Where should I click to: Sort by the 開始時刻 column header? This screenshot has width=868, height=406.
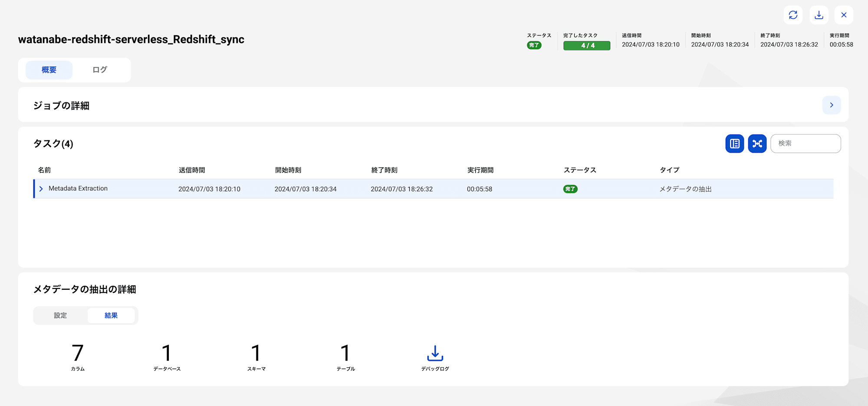click(x=288, y=170)
